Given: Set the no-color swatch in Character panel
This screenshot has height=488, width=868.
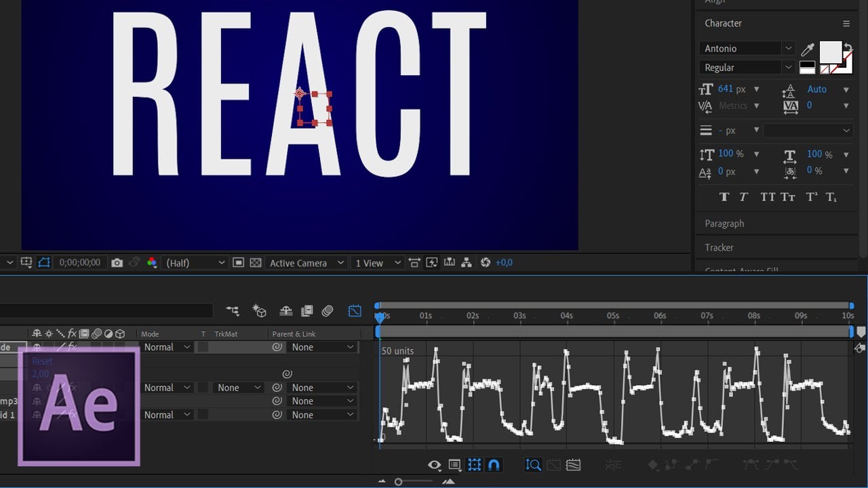Looking at the screenshot, I should pos(825,69).
